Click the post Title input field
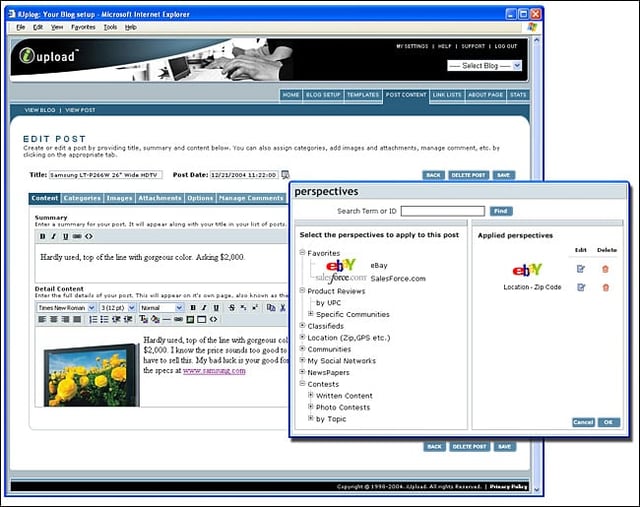 (x=106, y=175)
